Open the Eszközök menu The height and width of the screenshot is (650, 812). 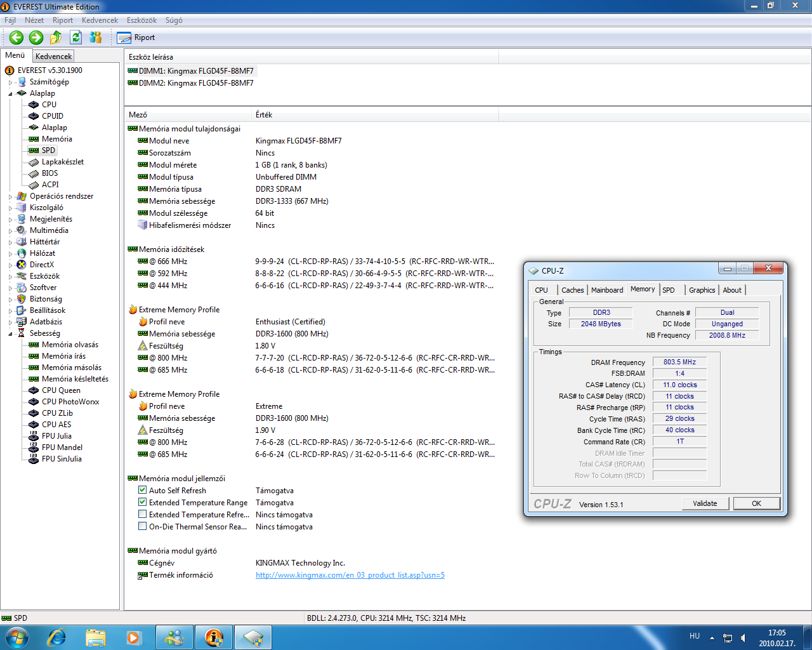pos(141,20)
